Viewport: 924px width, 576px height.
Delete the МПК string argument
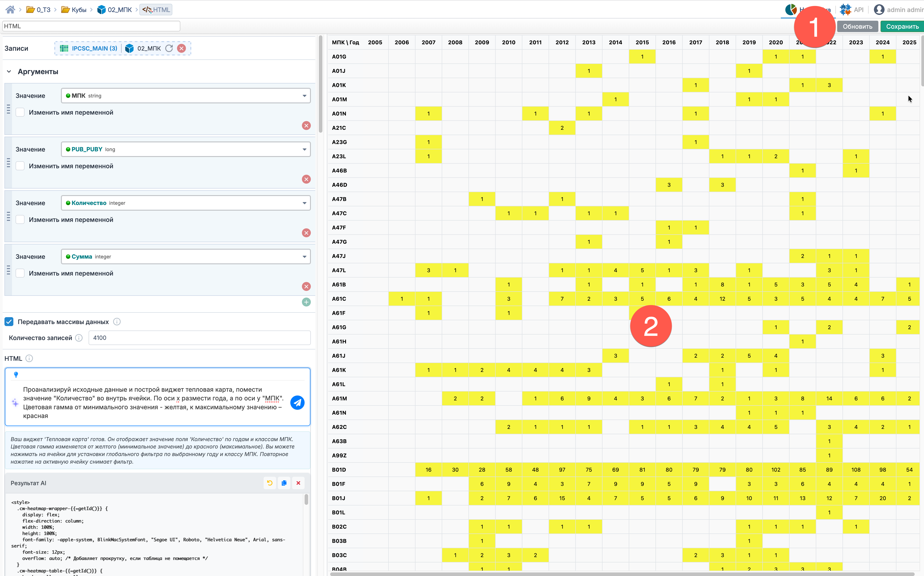pyautogui.click(x=306, y=126)
